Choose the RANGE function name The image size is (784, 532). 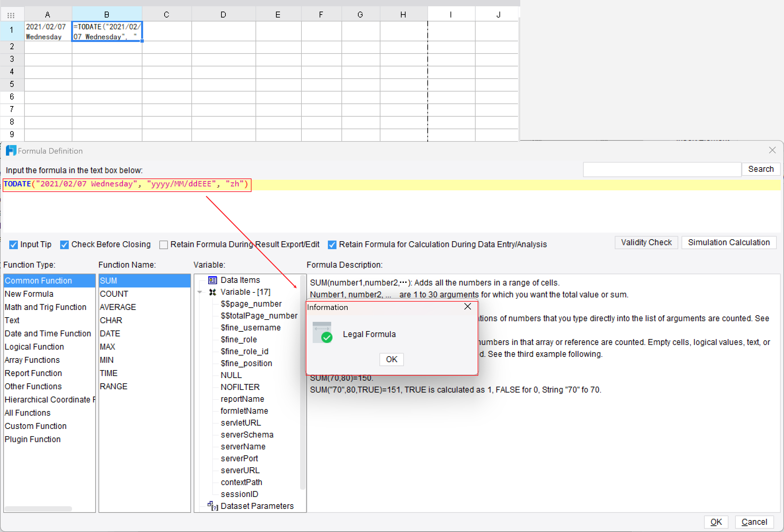[144, 386]
